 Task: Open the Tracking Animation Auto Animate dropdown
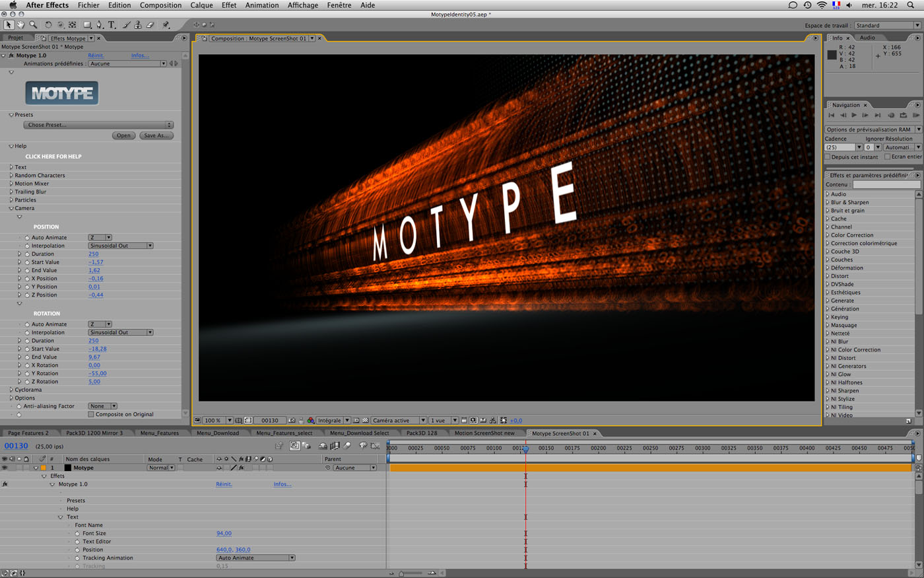255,558
